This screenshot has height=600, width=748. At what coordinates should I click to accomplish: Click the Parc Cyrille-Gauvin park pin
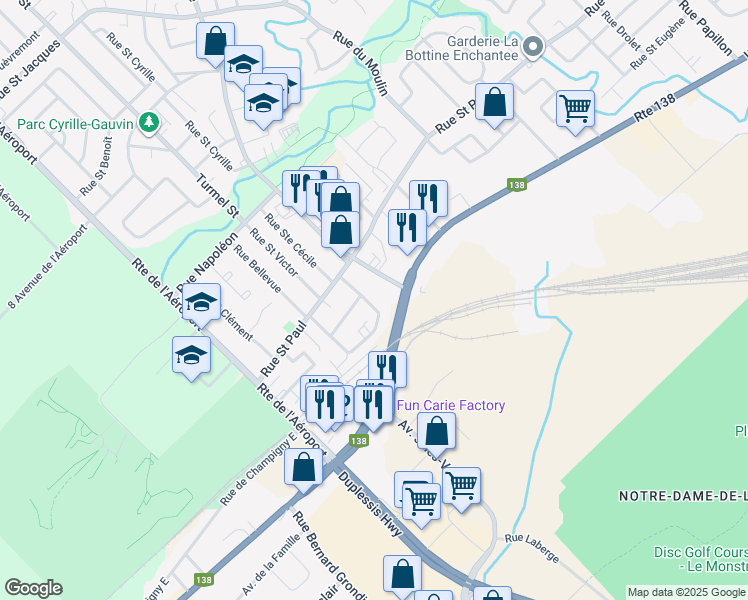tap(149, 123)
